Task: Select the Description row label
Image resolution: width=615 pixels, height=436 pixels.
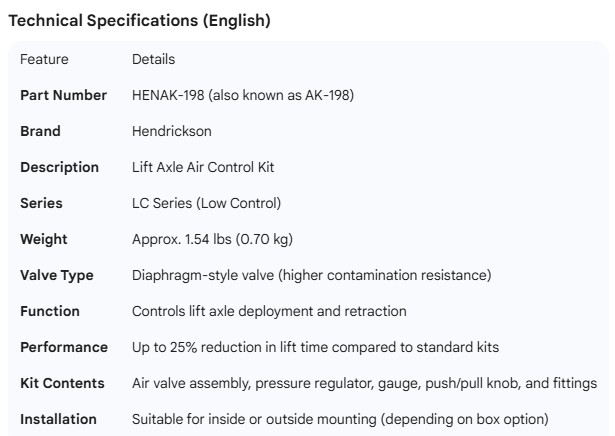Action: 59,168
